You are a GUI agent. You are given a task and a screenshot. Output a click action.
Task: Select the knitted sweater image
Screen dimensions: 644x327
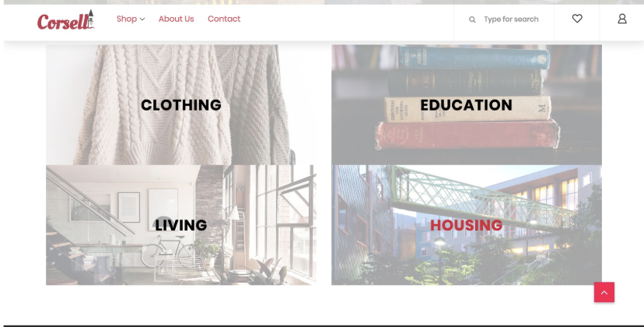tap(181, 104)
